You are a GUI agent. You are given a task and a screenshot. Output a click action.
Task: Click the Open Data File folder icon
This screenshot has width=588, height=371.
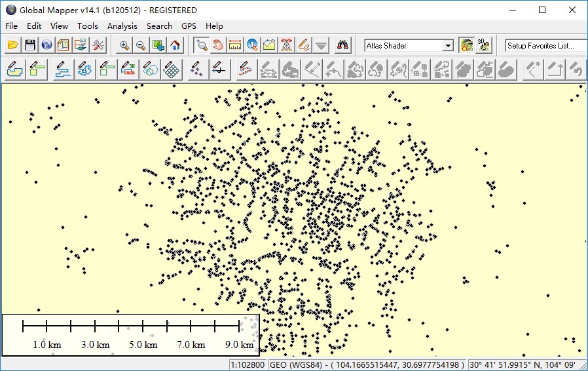pyautogui.click(x=13, y=45)
